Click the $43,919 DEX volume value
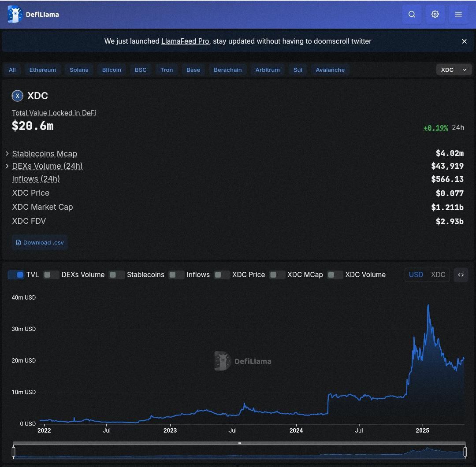Viewport: 476px width, 467px height. tap(447, 166)
